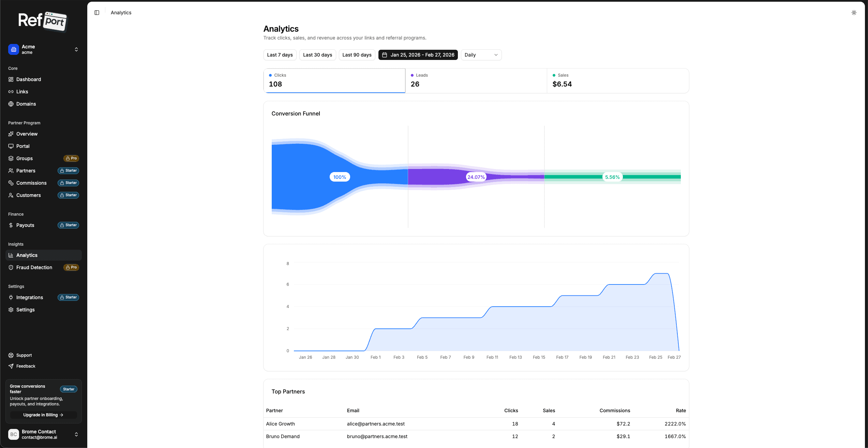Open Payouts via the dollar icon
Screen dimensions: 868x448
coord(11,225)
